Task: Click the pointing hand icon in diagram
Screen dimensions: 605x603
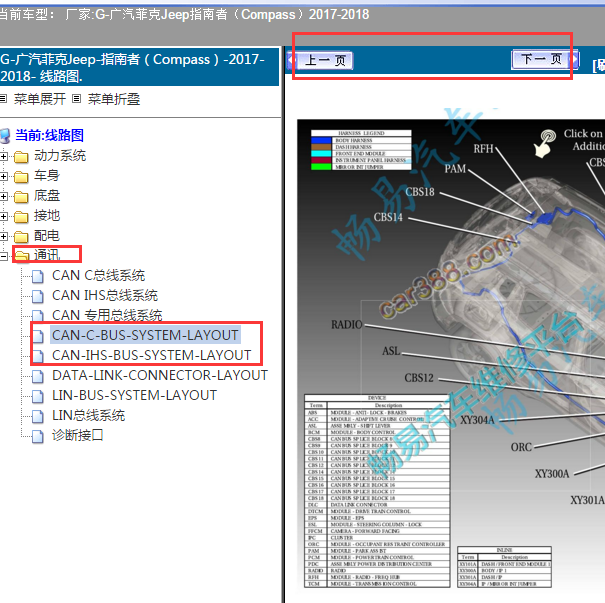Action: point(545,144)
